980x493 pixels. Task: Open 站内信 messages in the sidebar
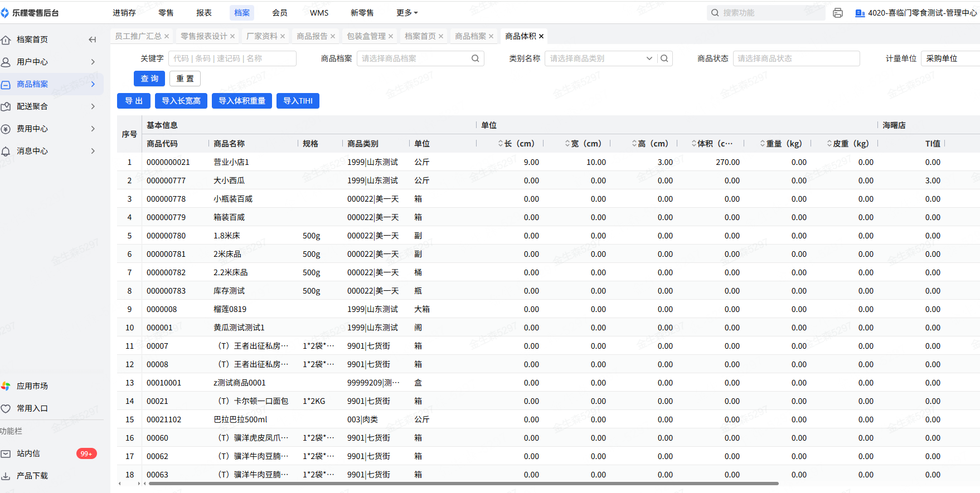(x=28, y=453)
